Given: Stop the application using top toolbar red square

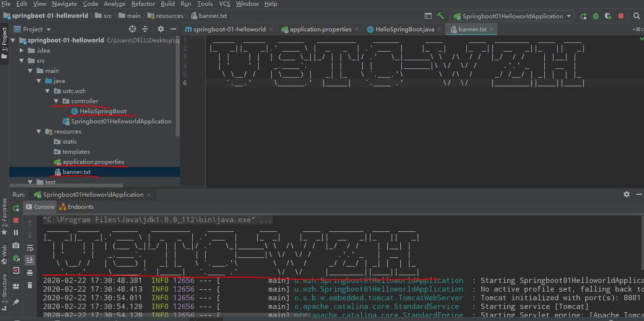Looking at the screenshot, I should pyautogui.click(x=621, y=16).
